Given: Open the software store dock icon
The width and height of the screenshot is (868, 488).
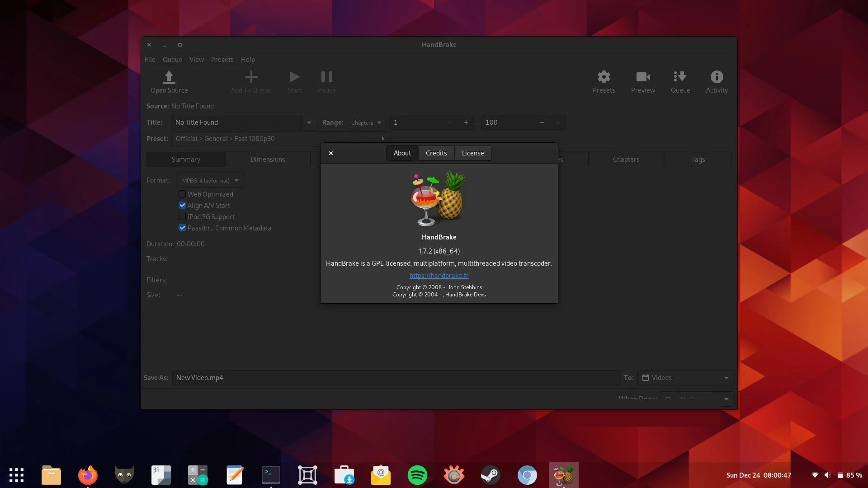Looking at the screenshot, I should (x=344, y=475).
